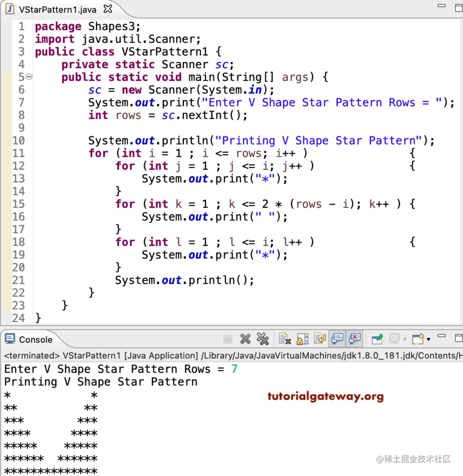The width and height of the screenshot is (463, 476).
Task: Minimize the editor area
Action: (x=442, y=6)
